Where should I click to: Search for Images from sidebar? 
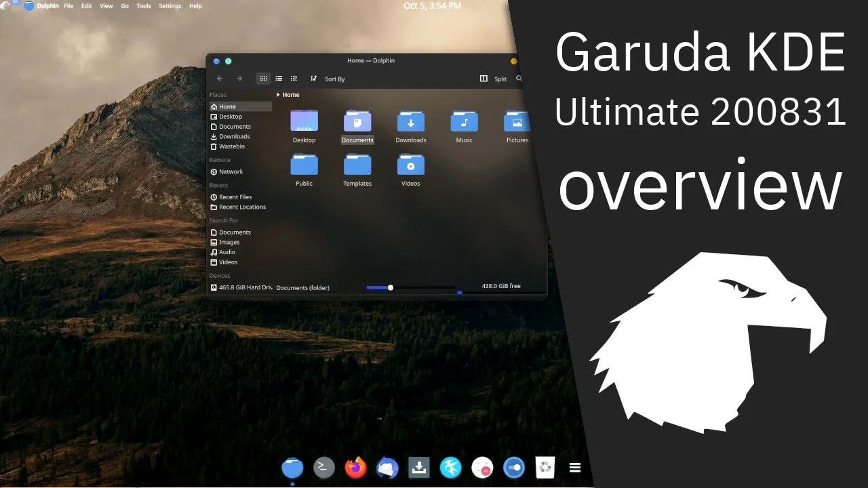[x=240, y=242]
